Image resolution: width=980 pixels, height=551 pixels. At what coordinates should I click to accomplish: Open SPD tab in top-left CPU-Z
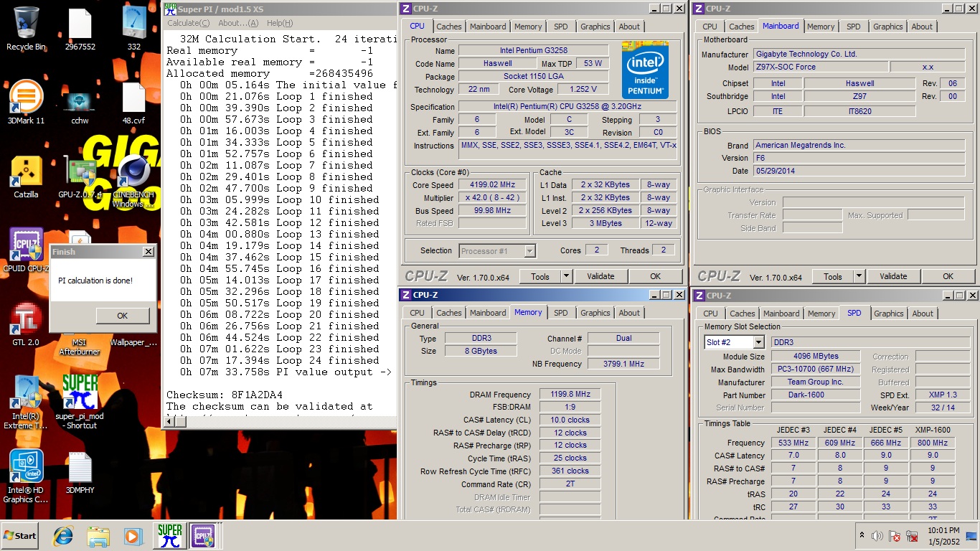click(561, 27)
